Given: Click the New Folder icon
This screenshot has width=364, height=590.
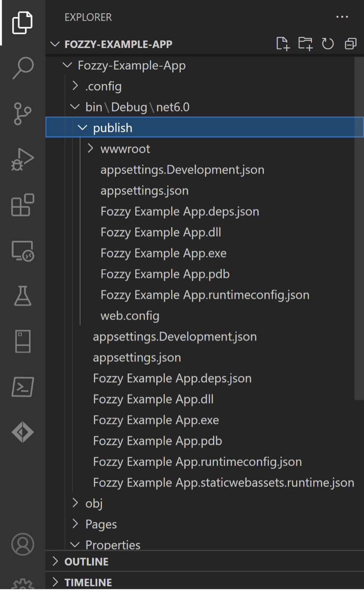Looking at the screenshot, I should tap(305, 43).
